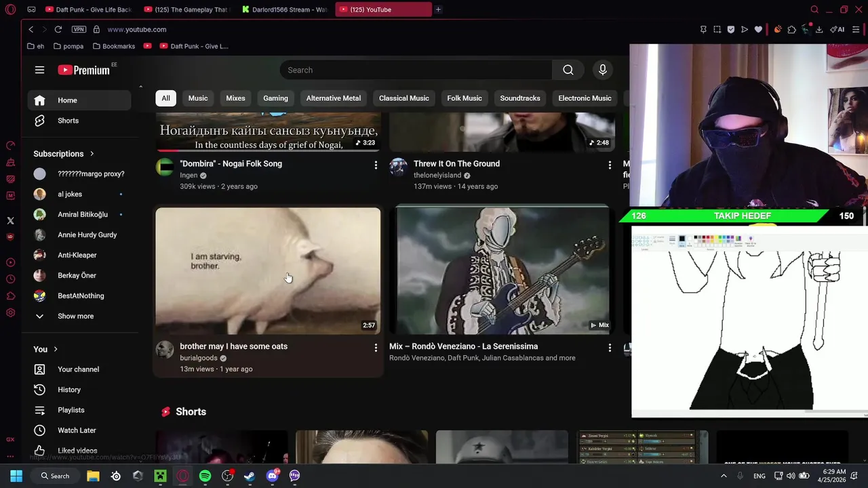868x488 pixels.
Task: Open the Shorts sidebar item
Action: [x=79, y=121]
